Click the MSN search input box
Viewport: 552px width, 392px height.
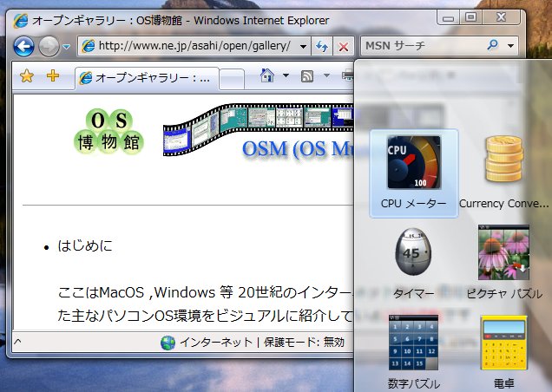pos(423,46)
